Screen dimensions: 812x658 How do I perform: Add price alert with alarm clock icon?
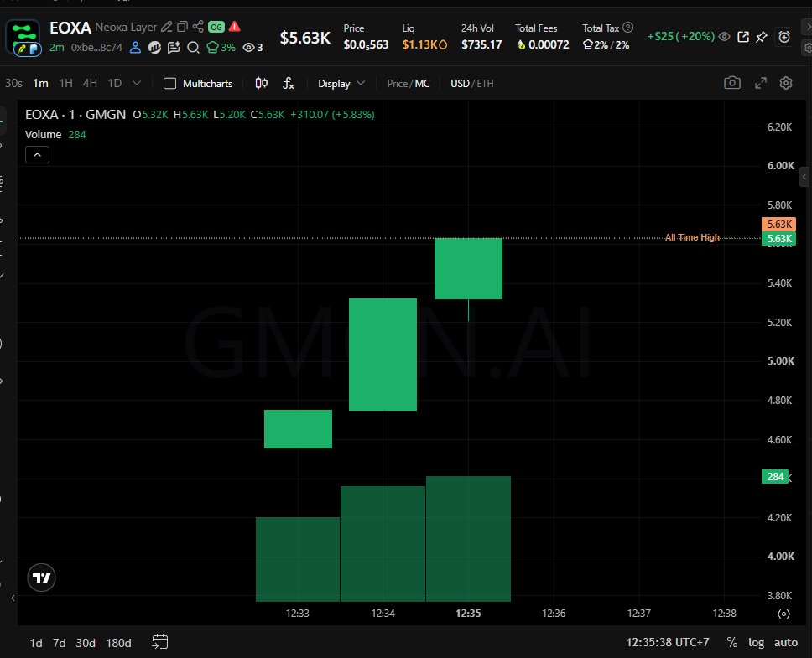click(x=784, y=37)
